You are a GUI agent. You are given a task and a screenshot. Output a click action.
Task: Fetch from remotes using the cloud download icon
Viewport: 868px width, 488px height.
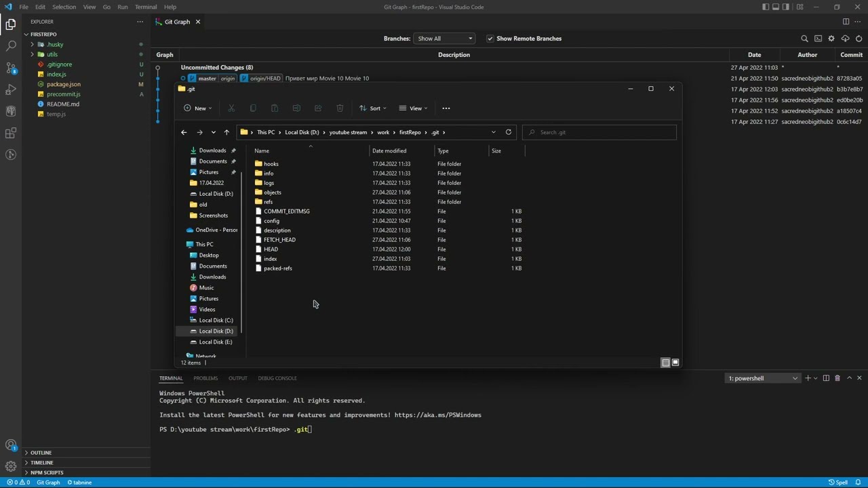[x=845, y=39]
